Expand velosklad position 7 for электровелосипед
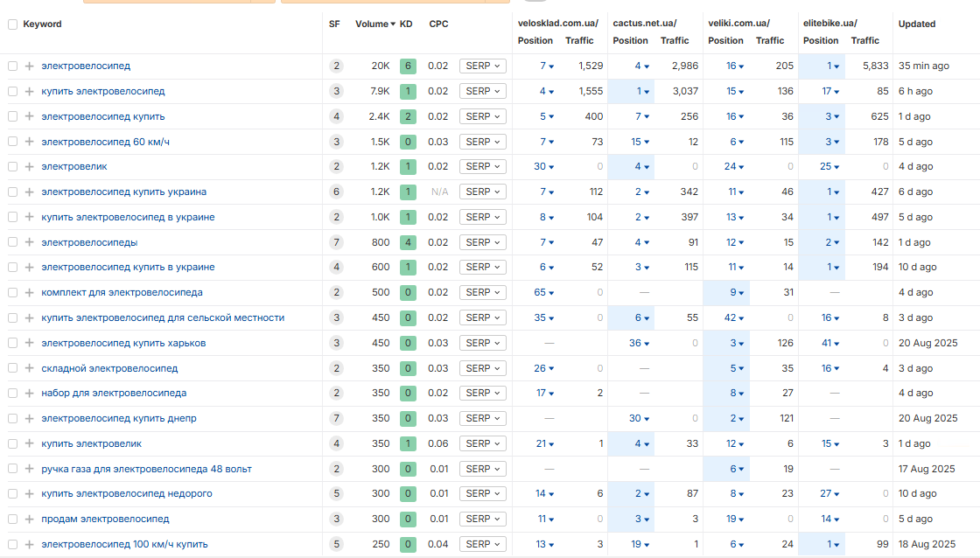The width and height of the screenshot is (980, 558). 547,66
